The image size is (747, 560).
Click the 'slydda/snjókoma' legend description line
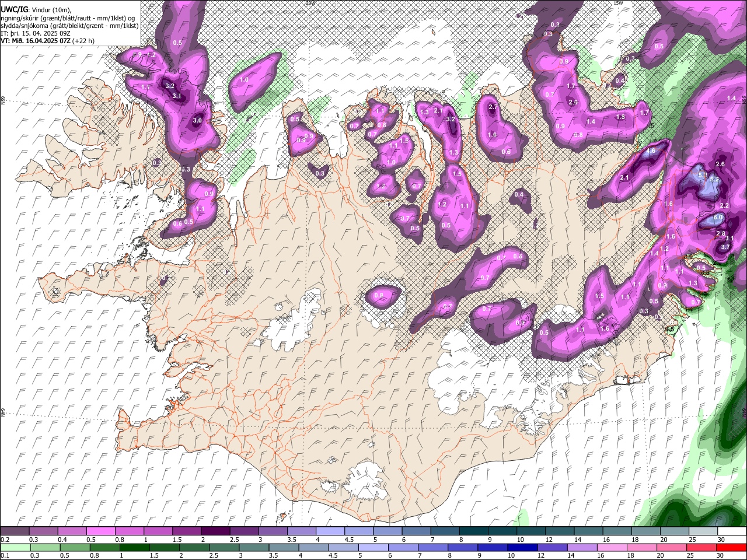click(69, 26)
